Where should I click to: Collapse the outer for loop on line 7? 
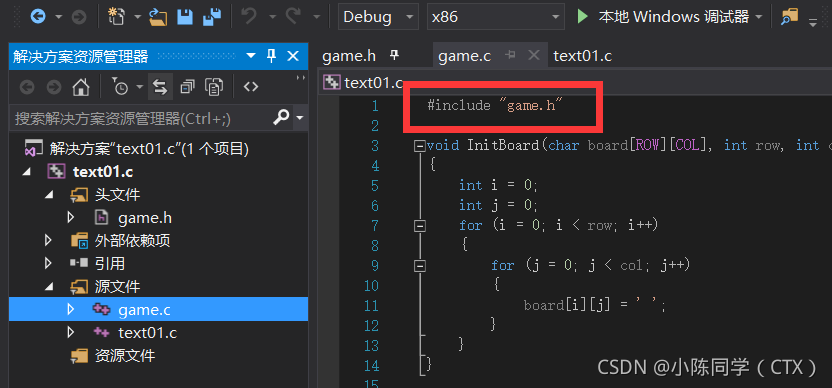[420, 226]
